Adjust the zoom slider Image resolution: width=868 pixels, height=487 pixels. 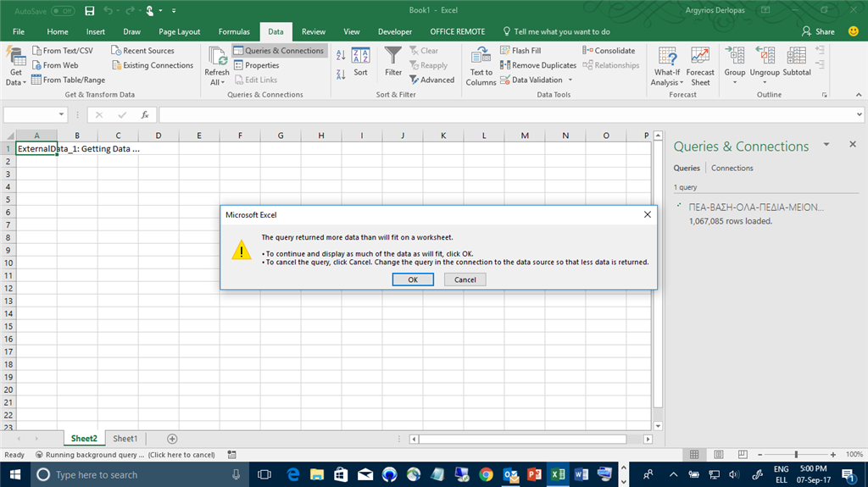tap(796, 454)
